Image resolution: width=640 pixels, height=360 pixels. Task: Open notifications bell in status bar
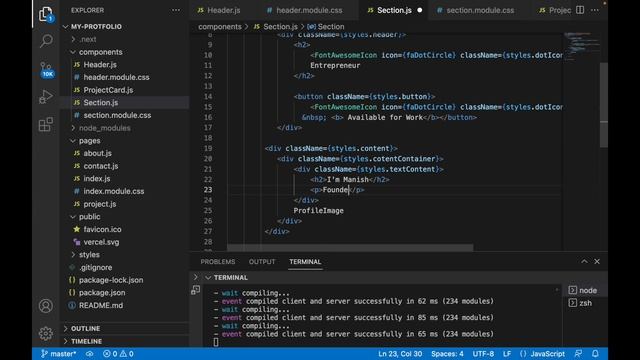595,353
